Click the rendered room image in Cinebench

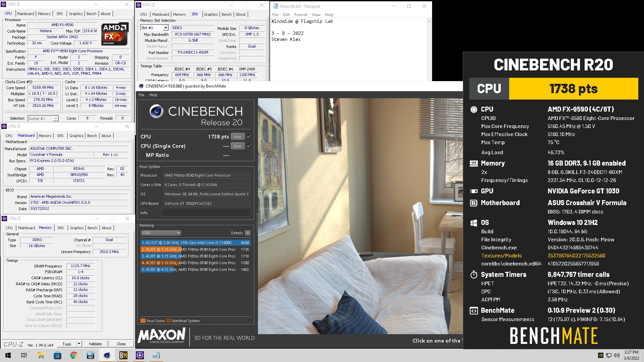360,216
